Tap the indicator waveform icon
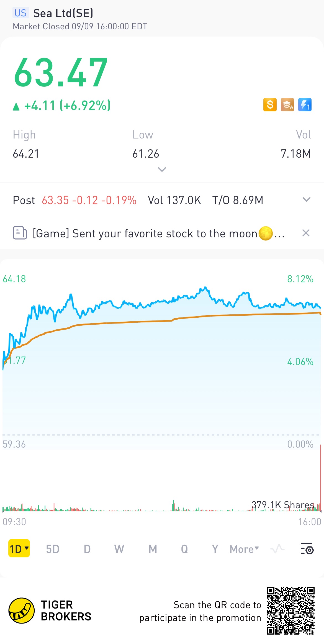The width and height of the screenshot is (324, 644). click(x=277, y=548)
